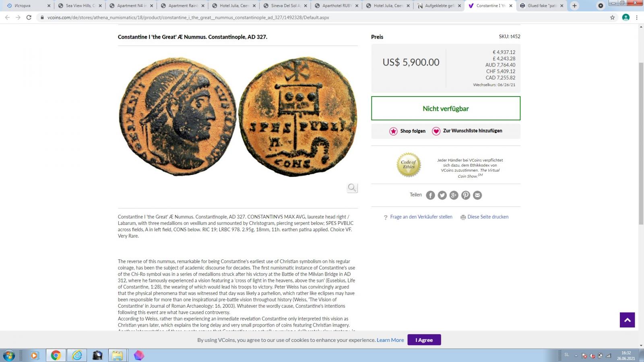Open the Chrome profile avatar menu
644x362 pixels.
click(626, 17)
